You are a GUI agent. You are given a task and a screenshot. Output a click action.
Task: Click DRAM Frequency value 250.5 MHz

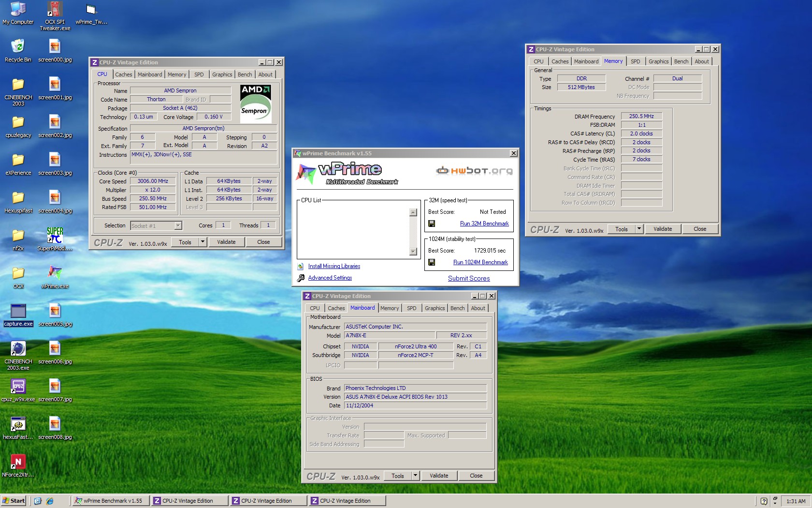(x=641, y=117)
